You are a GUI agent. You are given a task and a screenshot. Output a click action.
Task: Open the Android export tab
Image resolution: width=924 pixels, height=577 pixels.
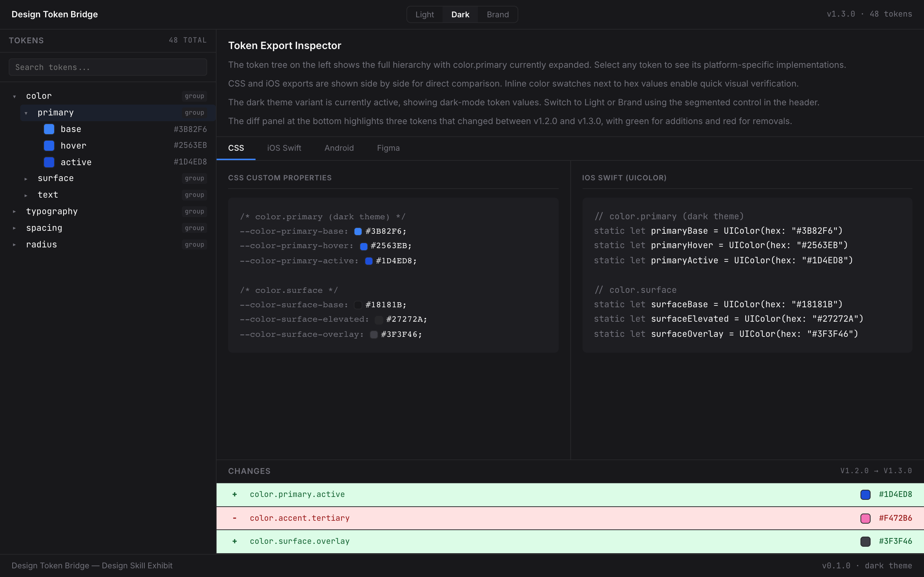(339, 148)
